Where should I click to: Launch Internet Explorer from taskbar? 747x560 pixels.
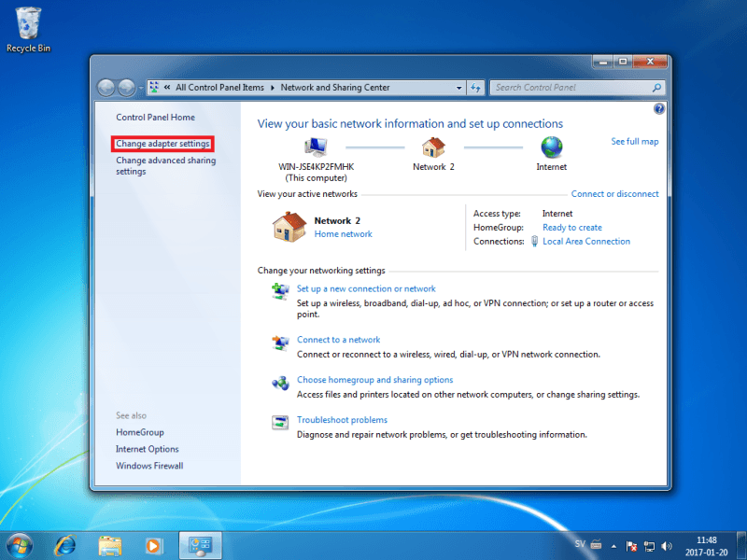pyautogui.click(x=65, y=545)
